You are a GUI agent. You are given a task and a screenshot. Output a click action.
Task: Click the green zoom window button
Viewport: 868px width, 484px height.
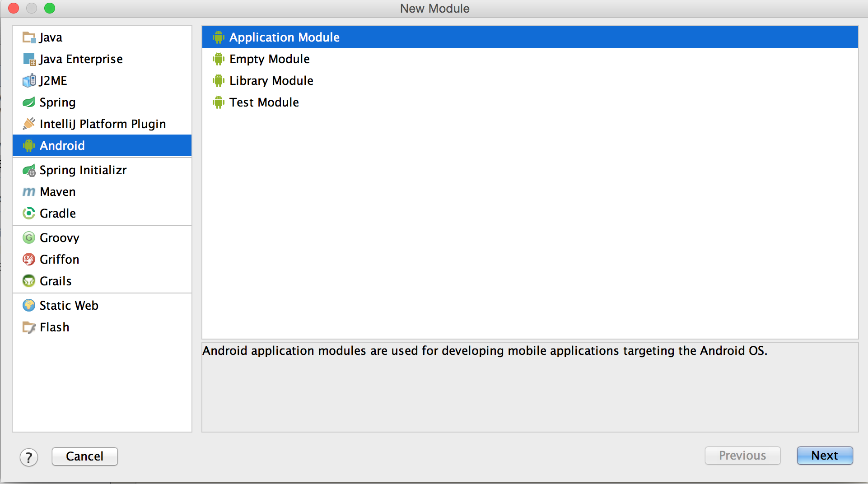click(x=50, y=8)
